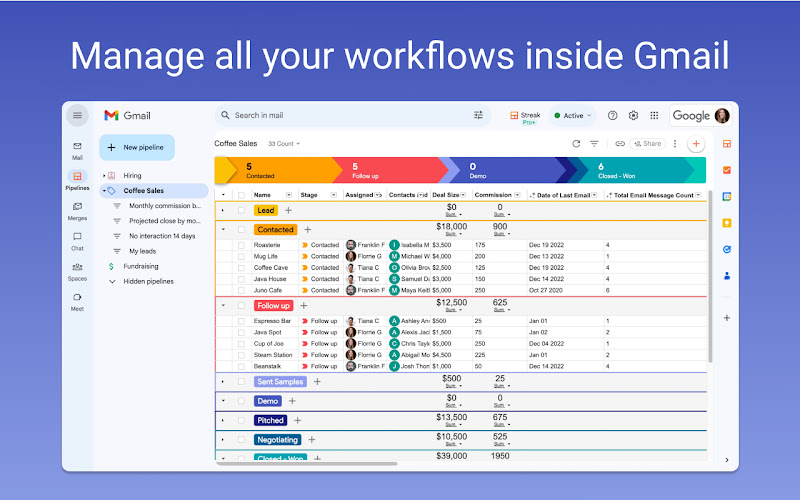Image resolution: width=800 pixels, height=500 pixels.
Task: Open the 33 Count dropdown
Action: [x=284, y=144]
